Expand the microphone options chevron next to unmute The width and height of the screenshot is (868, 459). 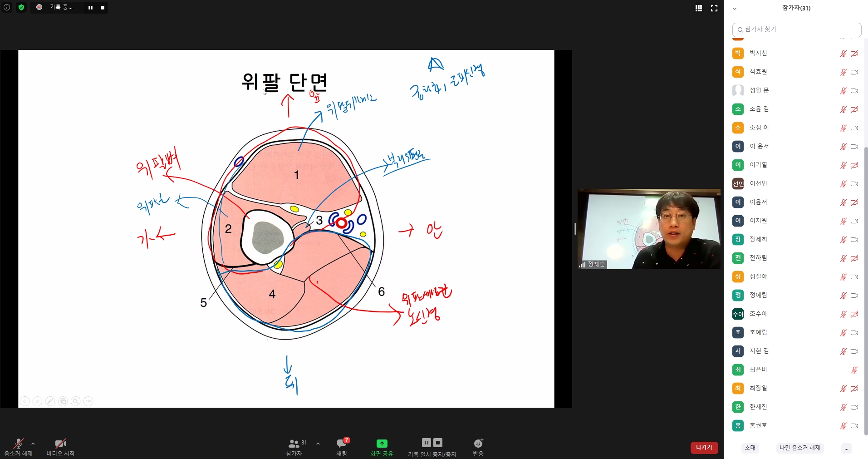pyautogui.click(x=33, y=444)
